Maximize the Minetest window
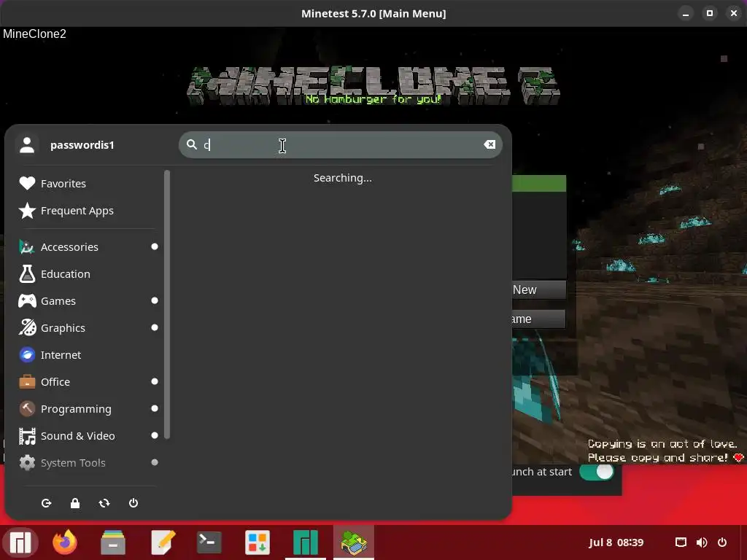 click(x=709, y=13)
